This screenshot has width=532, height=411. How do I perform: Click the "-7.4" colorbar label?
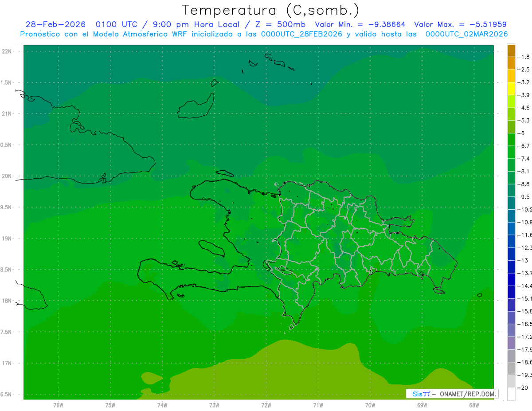[x=524, y=159]
